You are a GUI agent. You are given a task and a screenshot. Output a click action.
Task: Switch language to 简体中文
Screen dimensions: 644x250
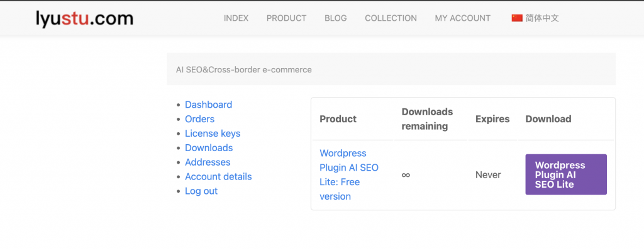pyautogui.click(x=542, y=18)
